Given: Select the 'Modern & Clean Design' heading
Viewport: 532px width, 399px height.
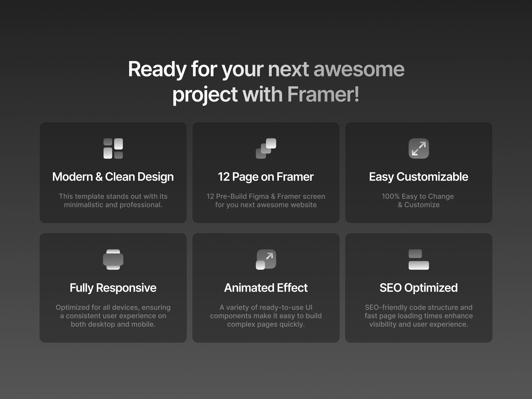Looking at the screenshot, I should tap(113, 177).
